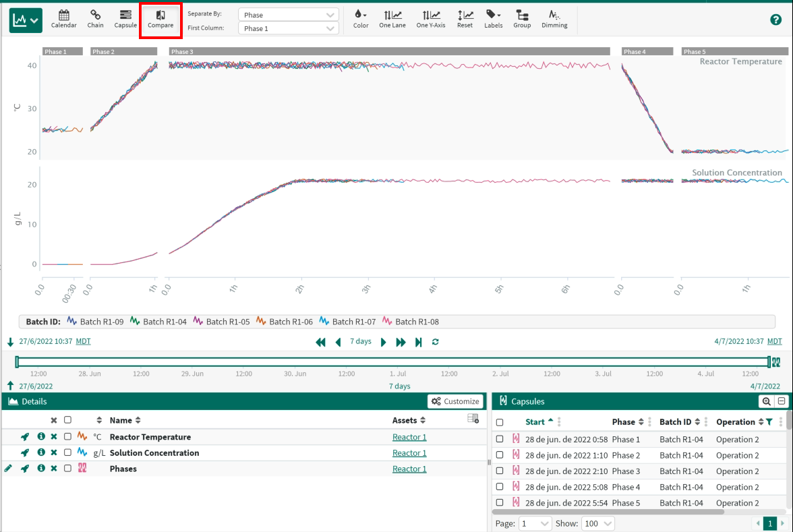Screen dimensions: 793x532
Task: Open the Labels menu
Action: pyautogui.click(x=493, y=19)
